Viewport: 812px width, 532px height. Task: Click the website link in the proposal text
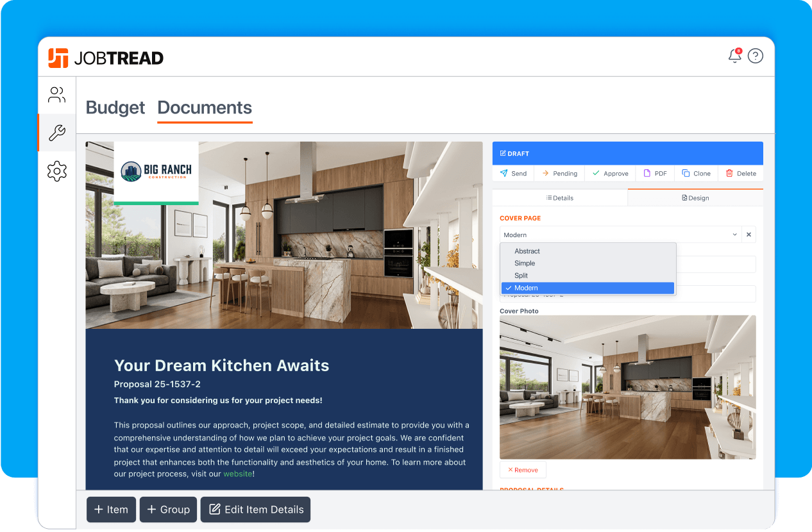pyautogui.click(x=238, y=474)
